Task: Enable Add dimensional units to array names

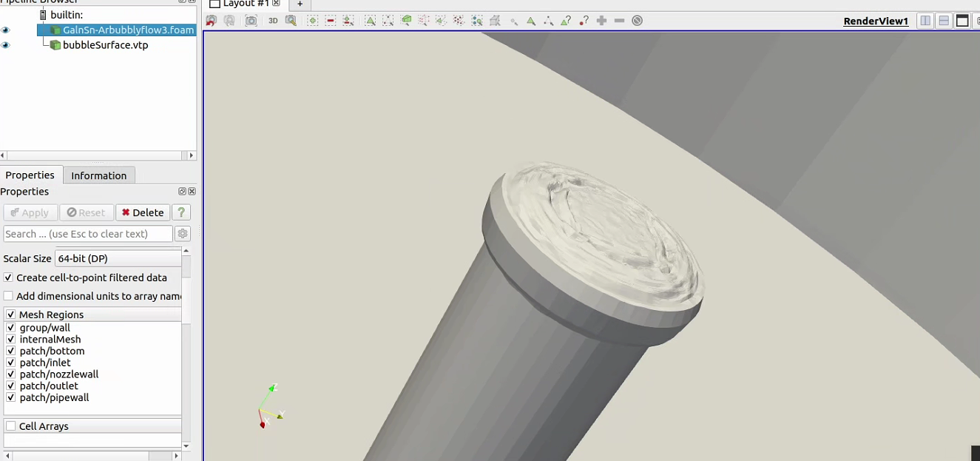Action: (9, 296)
